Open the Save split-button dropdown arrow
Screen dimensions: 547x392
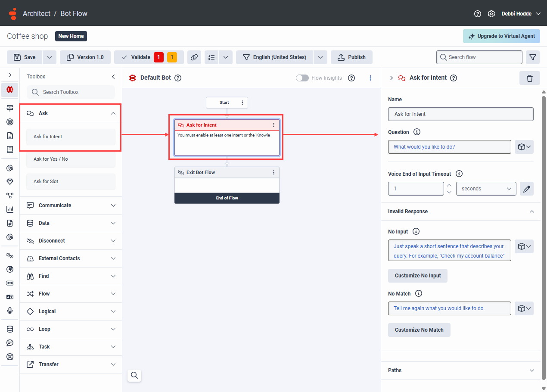coord(50,57)
